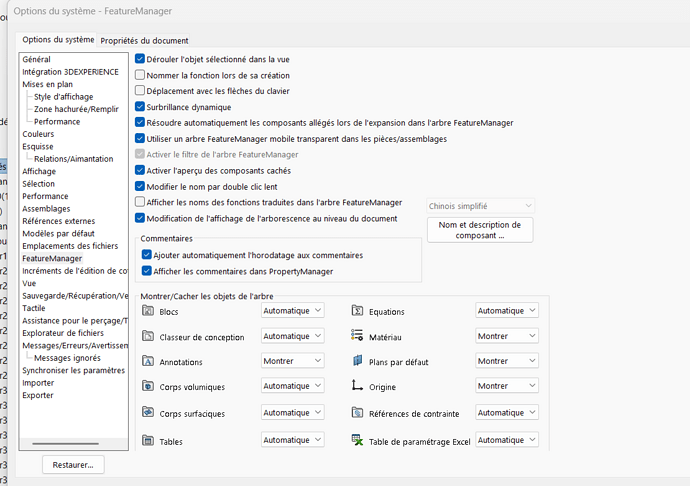Open the Annotations Montrer dropdown
Viewport: 690px width, 486px height.
[293, 361]
